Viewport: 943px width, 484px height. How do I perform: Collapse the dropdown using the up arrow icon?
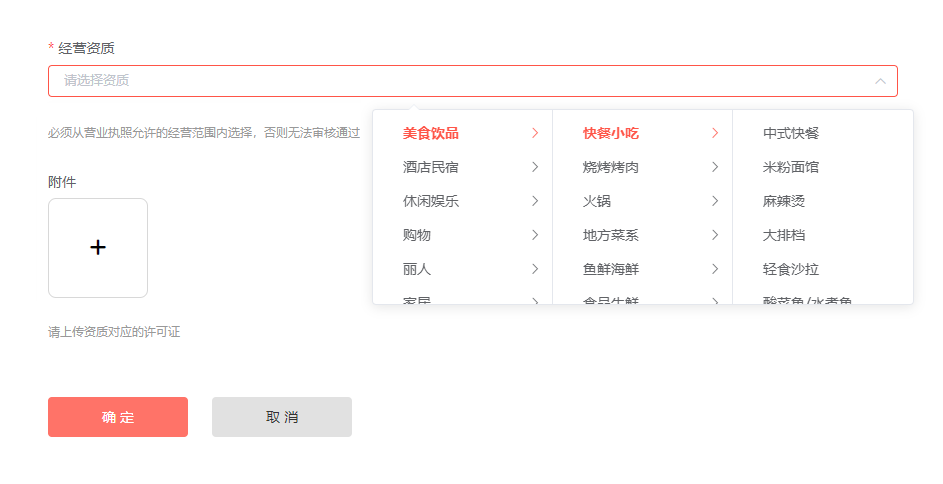(880, 81)
